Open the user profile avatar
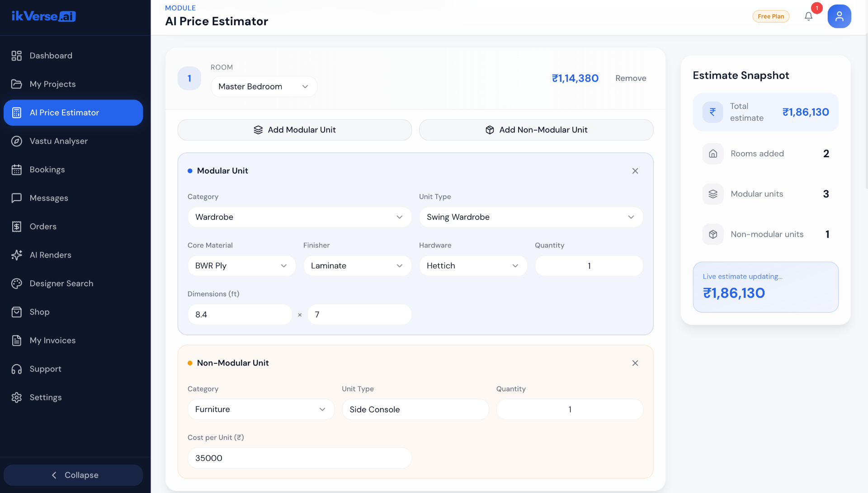Viewport: 868px width, 493px height. (840, 16)
